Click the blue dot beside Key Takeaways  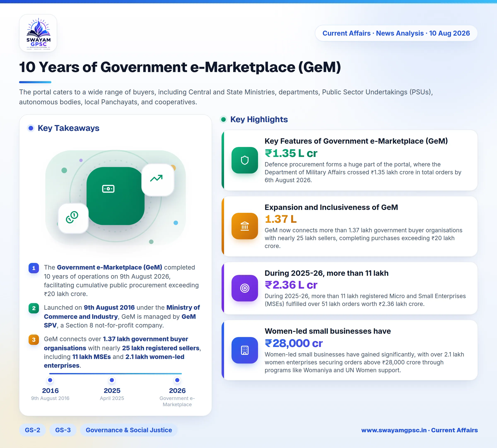31,128
